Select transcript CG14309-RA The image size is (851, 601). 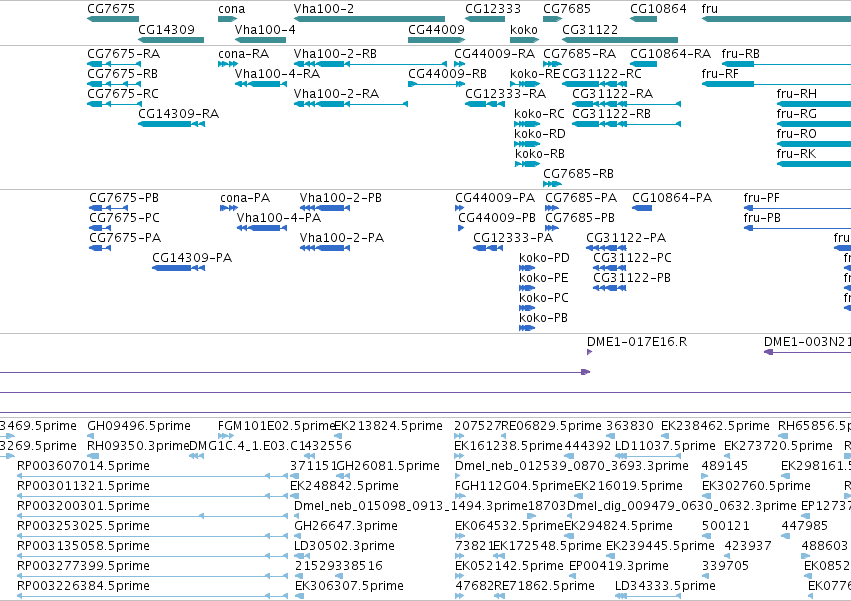pos(172,124)
